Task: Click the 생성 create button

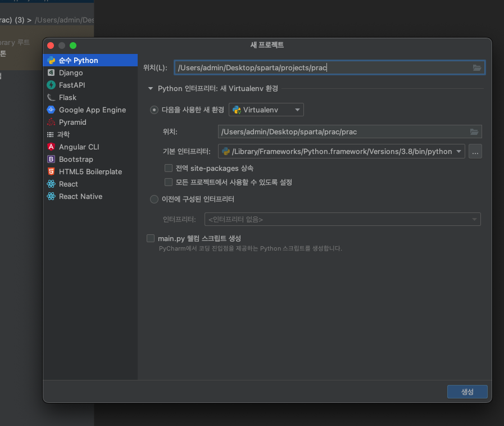Action: (x=467, y=392)
